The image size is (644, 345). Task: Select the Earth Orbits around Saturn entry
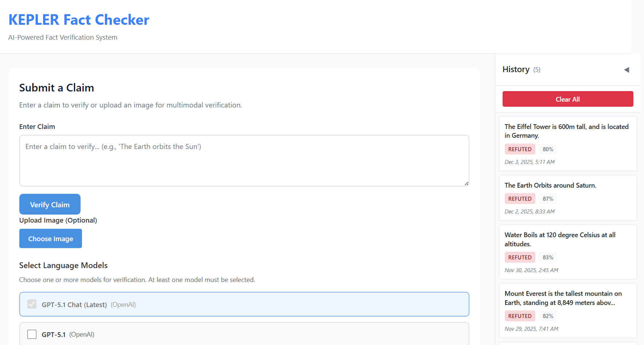click(x=550, y=185)
